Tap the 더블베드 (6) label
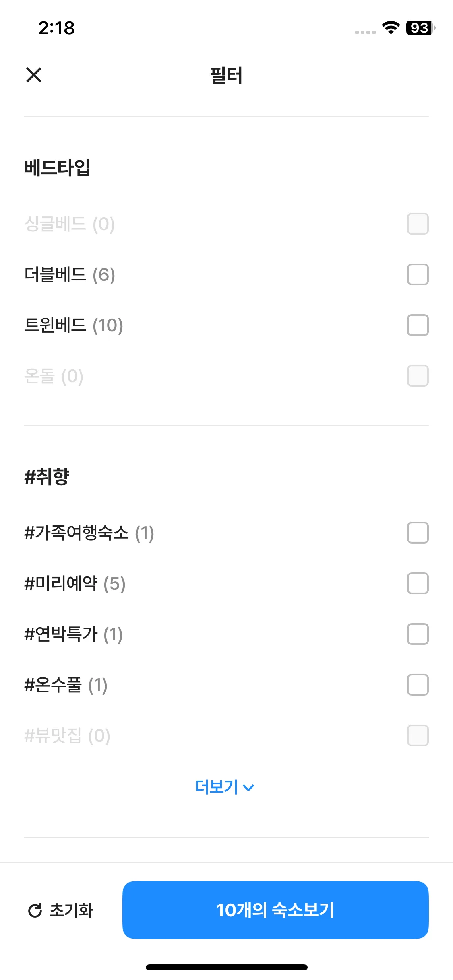453x980 pixels. click(70, 275)
